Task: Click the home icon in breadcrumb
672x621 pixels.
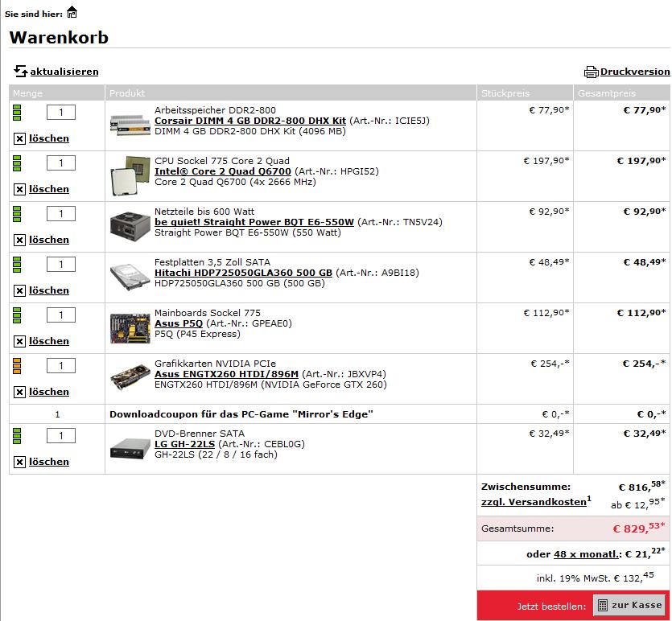Action: pyautogui.click(x=72, y=12)
